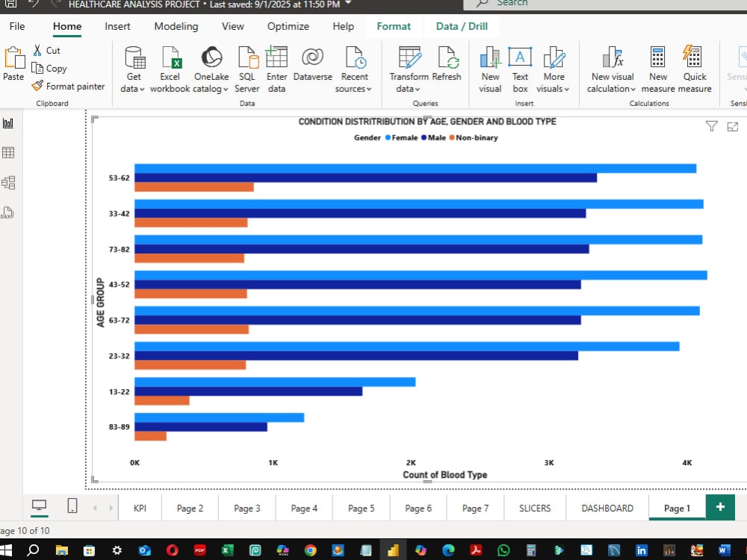Screen dimensions: 747x560
Task: Click Focus mode icon on the chart
Action: (x=733, y=126)
